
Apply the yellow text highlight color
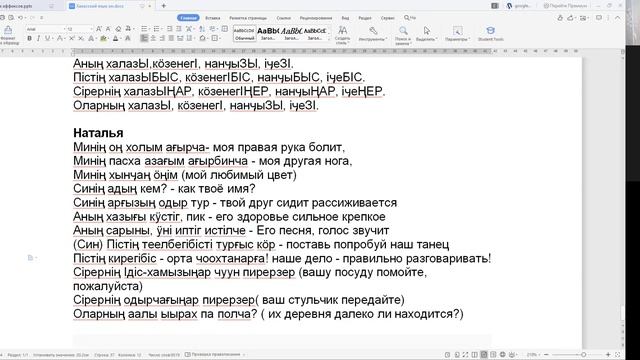(103, 38)
